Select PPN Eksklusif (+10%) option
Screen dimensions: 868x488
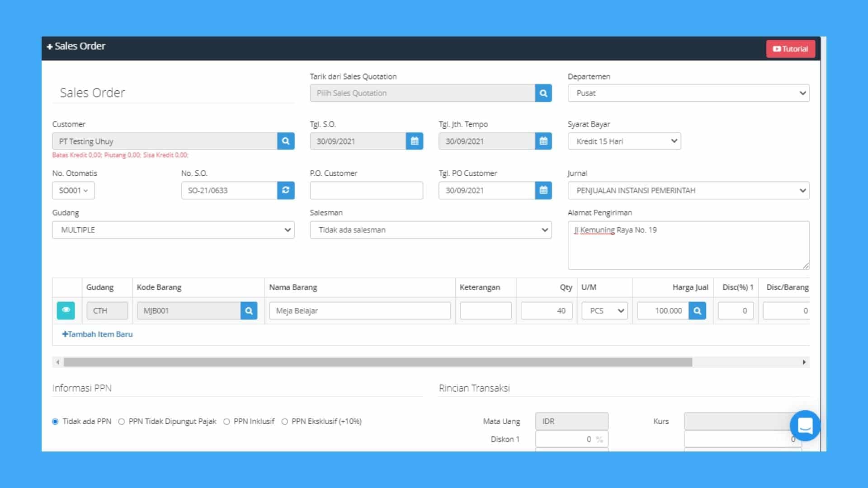pyautogui.click(x=284, y=421)
